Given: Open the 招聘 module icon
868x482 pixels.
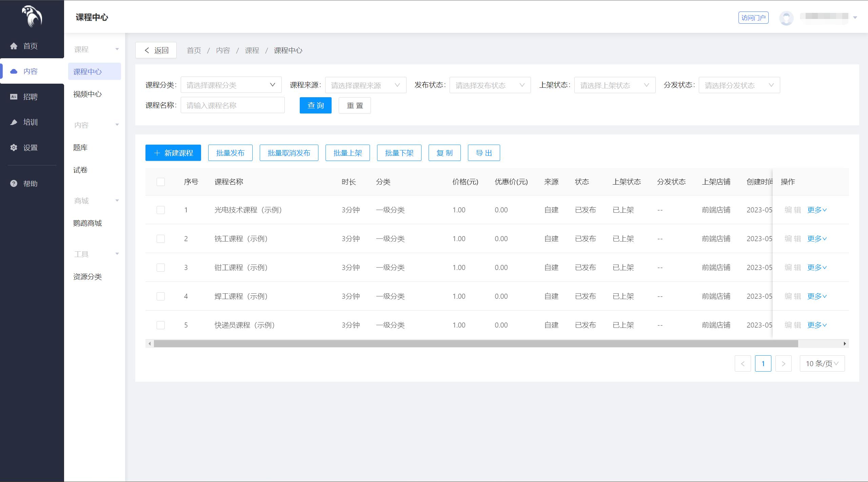Looking at the screenshot, I should [14, 97].
